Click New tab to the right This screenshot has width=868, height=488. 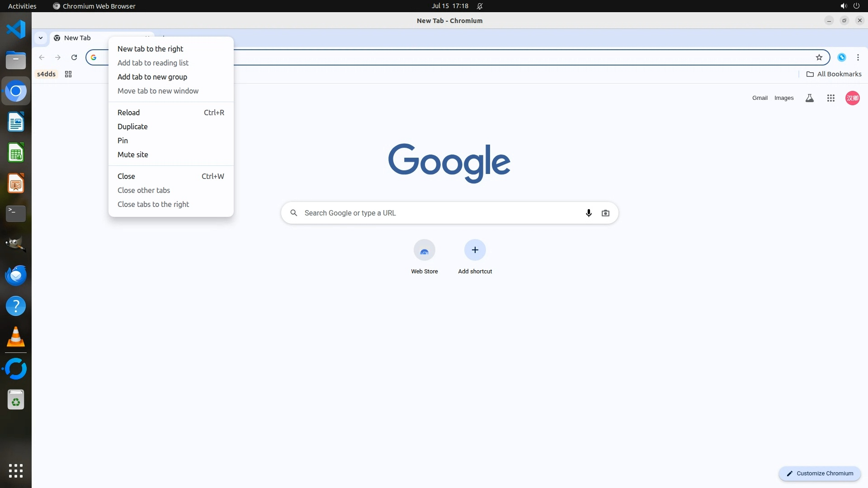[x=150, y=49]
